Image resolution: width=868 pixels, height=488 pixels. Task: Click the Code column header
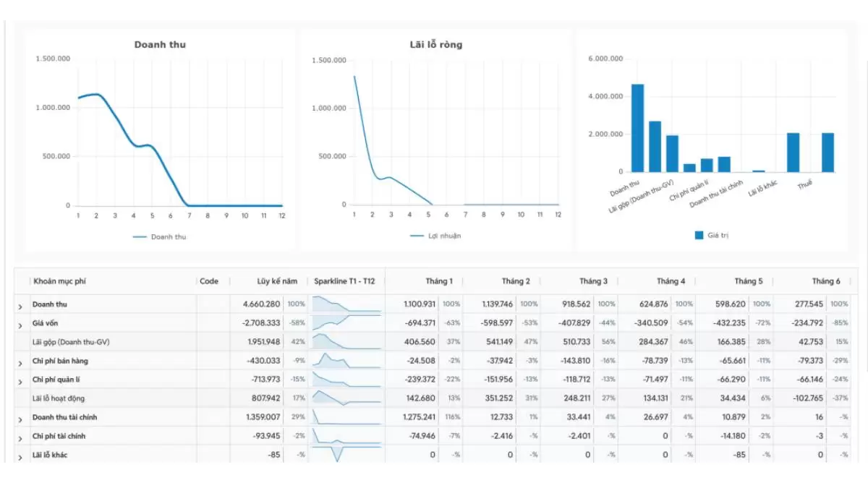(x=209, y=281)
